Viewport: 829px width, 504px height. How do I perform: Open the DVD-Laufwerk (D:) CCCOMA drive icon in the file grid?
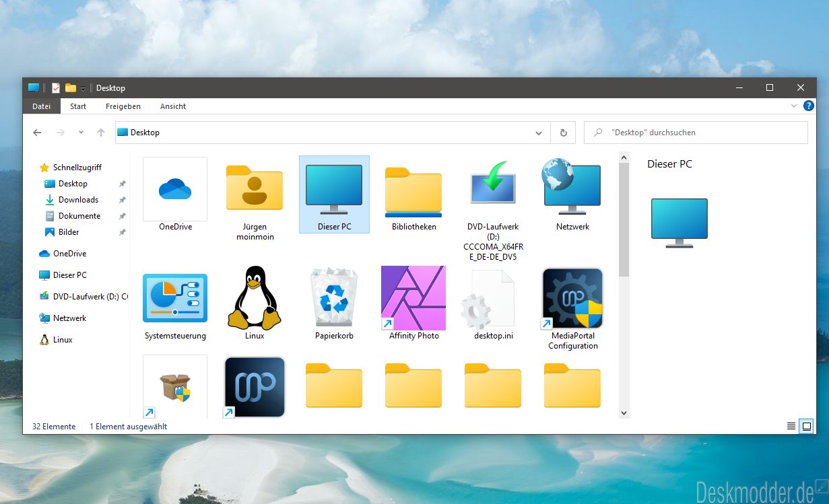pos(493,183)
